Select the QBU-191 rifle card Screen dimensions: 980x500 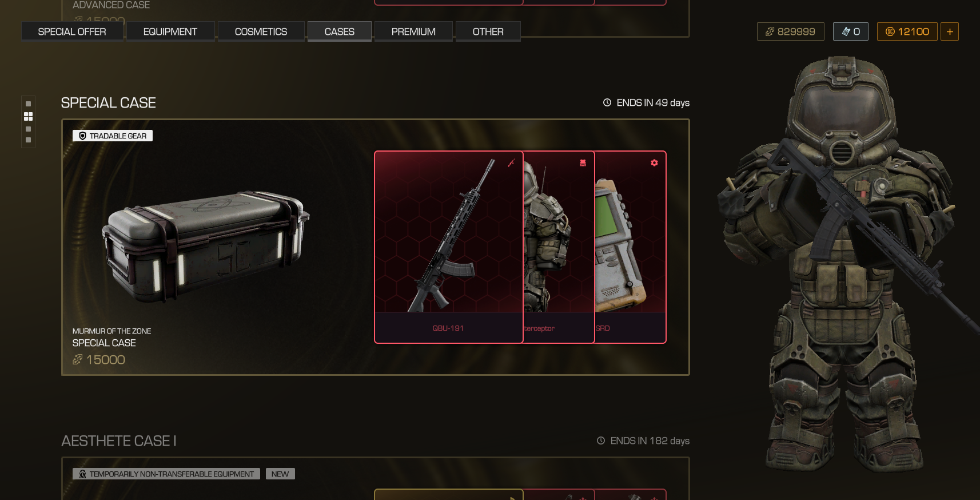coord(449,247)
